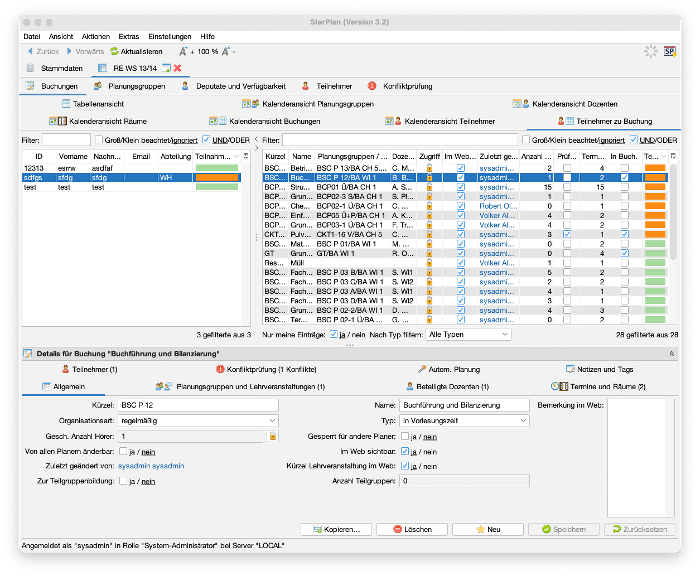Viewport: 700px width, 576px height.
Task: Click the Kopieren... button
Action: pos(336,530)
